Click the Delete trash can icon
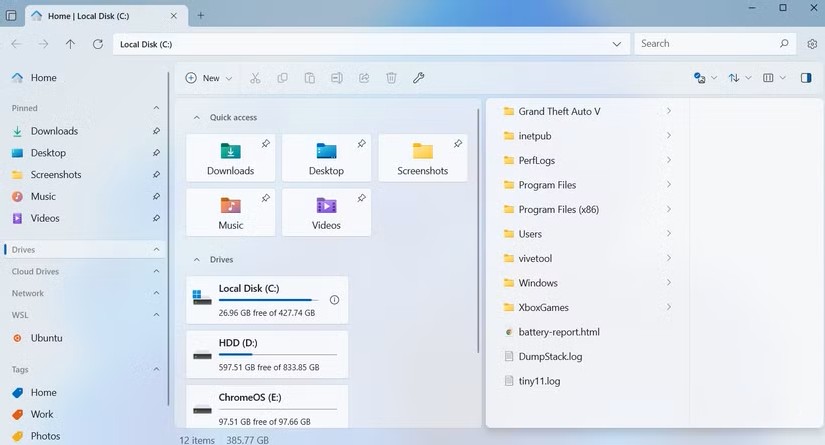The height and width of the screenshot is (445, 825). pyautogui.click(x=391, y=78)
